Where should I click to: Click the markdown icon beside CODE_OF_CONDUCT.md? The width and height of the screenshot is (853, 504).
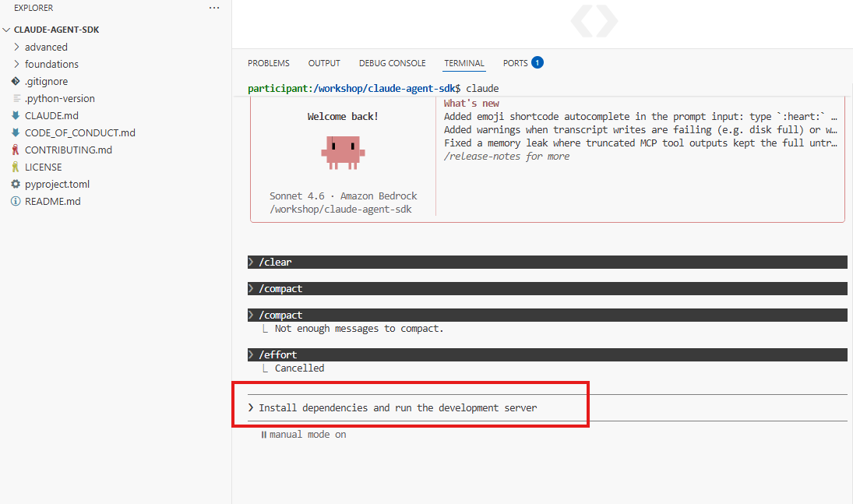pos(16,132)
